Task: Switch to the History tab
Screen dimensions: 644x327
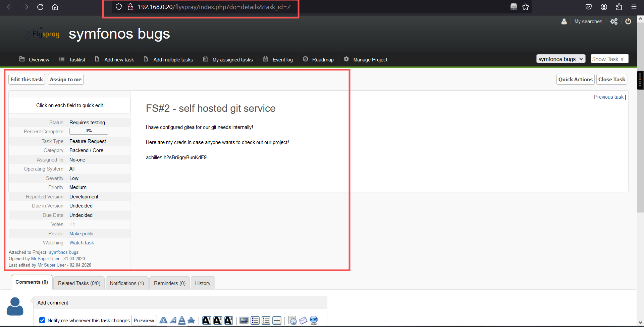Action: tap(203, 283)
